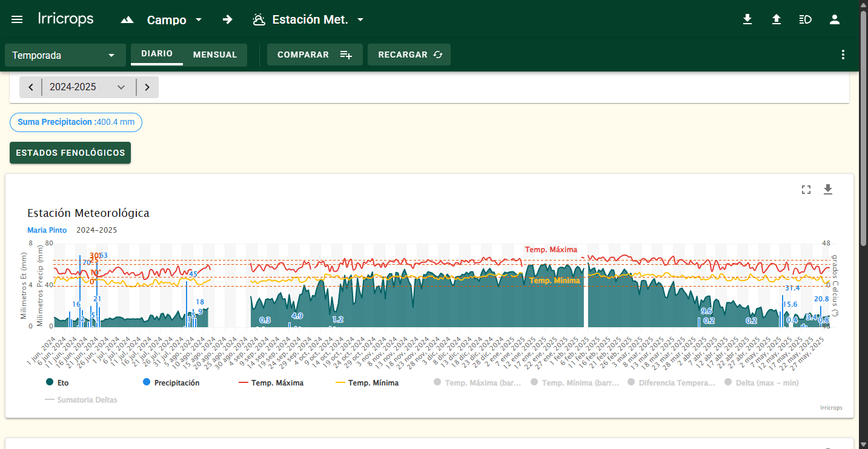Screen dimensions: 868x449
Task: Click the Comparar button
Action: tap(314, 55)
